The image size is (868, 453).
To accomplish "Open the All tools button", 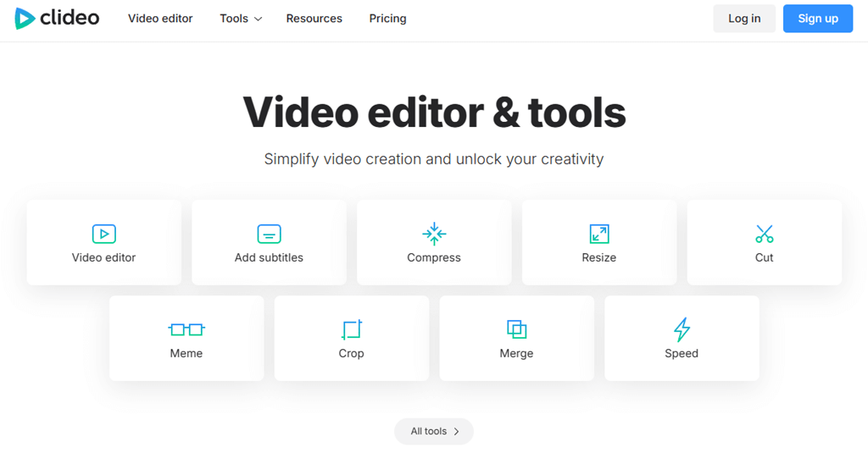I will tap(434, 432).
